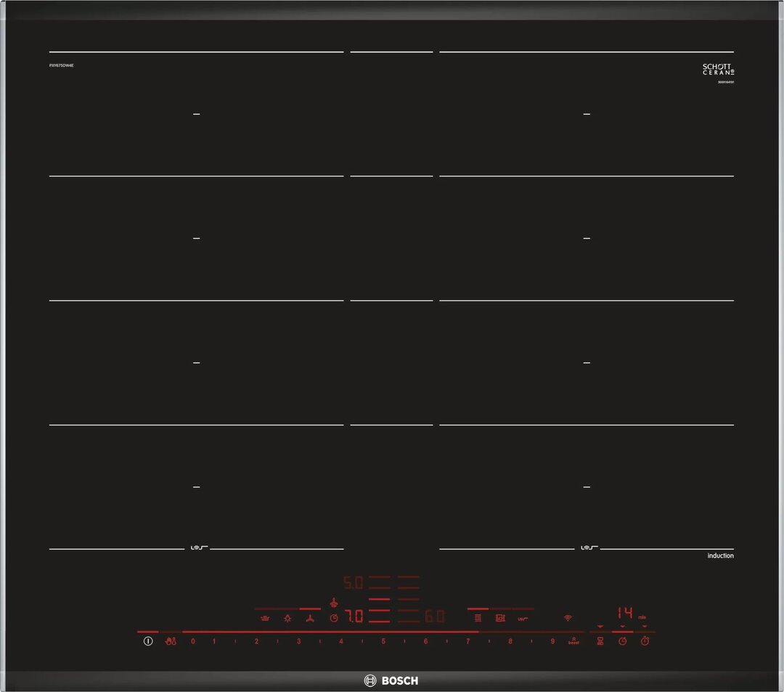Tap the hood fan steam icon left of the light

[x=265, y=619]
